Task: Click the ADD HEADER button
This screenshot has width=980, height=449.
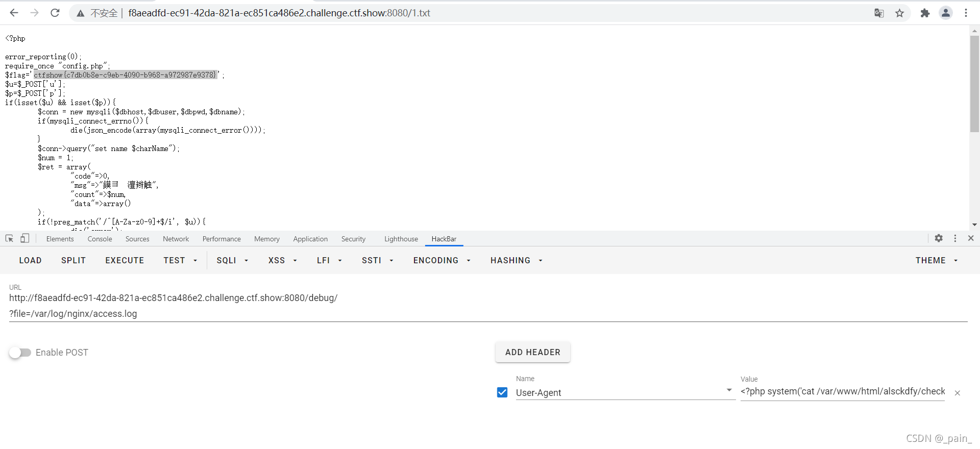Action: click(533, 352)
